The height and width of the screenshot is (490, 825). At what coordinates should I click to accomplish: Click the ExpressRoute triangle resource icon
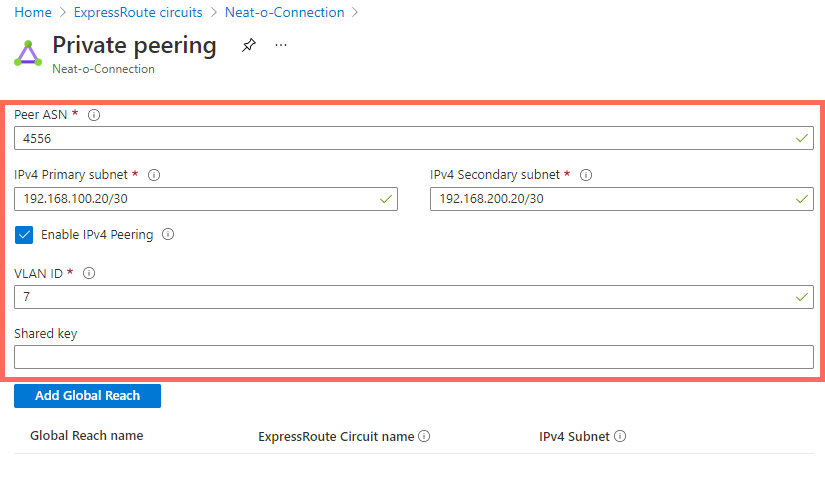[28, 53]
